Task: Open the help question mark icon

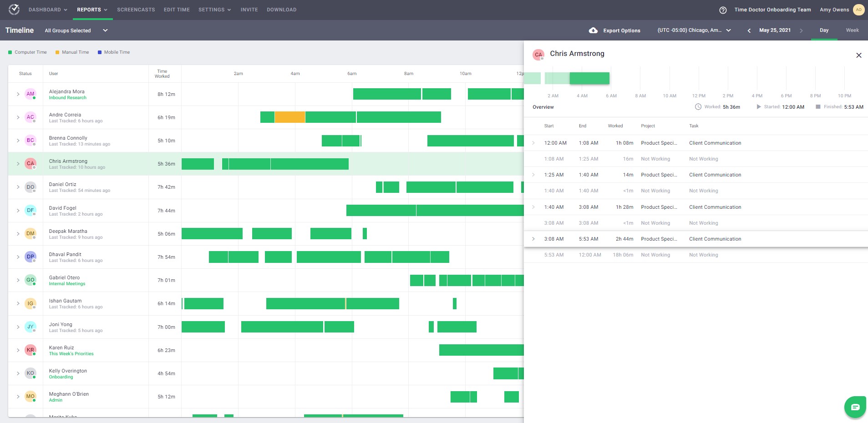Action: coord(723,10)
